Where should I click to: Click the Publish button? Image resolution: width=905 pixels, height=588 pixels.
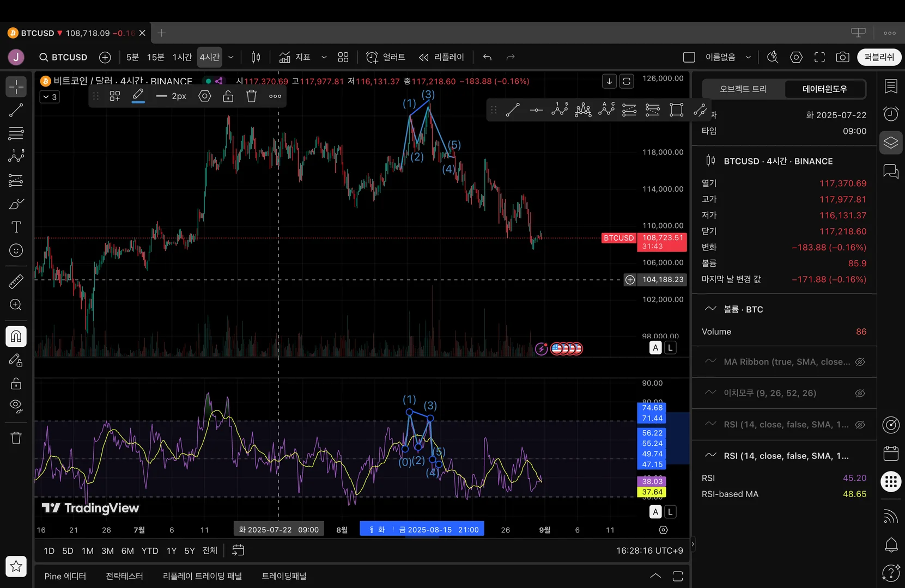tap(879, 57)
